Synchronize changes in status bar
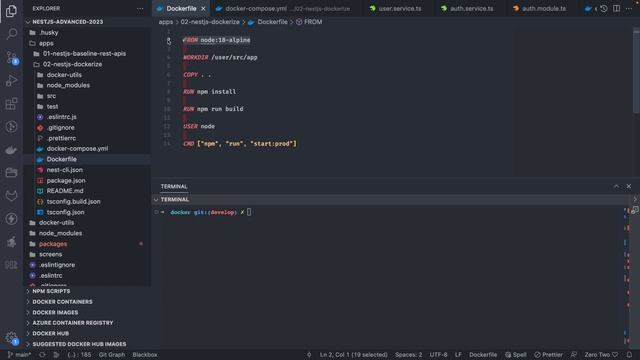 pos(42,355)
